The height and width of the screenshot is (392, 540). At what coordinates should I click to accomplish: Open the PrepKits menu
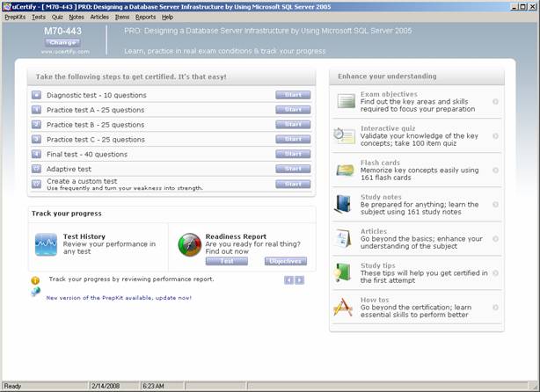pos(15,17)
